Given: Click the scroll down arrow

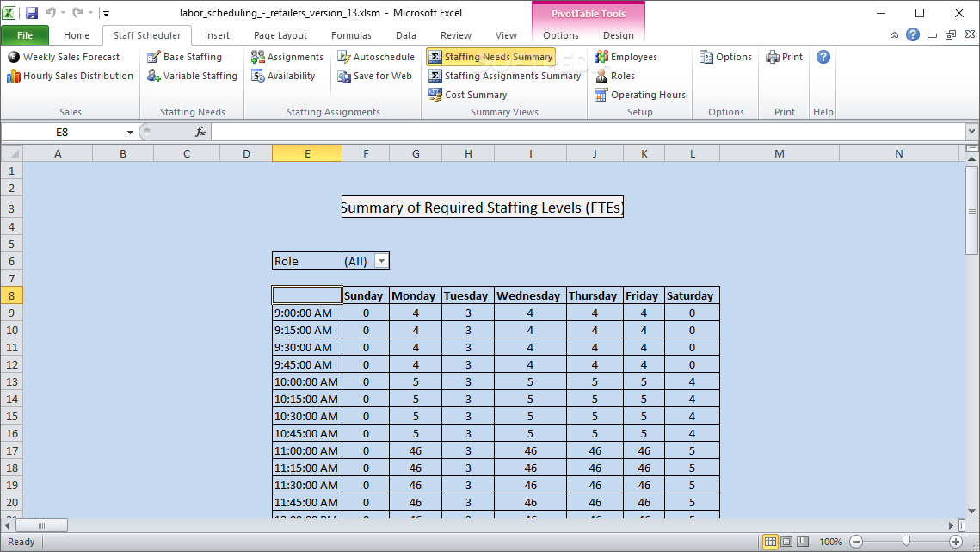Looking at the screenshot, I should (972, 512).
